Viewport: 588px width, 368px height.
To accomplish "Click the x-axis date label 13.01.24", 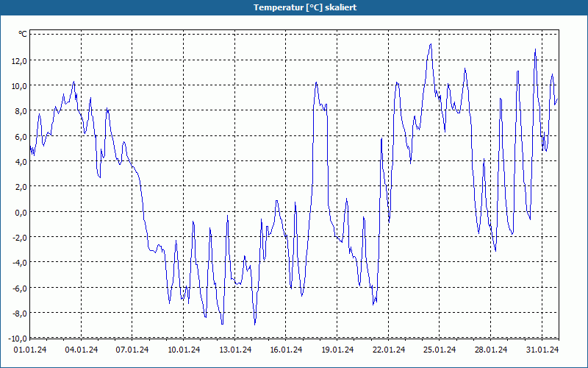I will point(235,350).
